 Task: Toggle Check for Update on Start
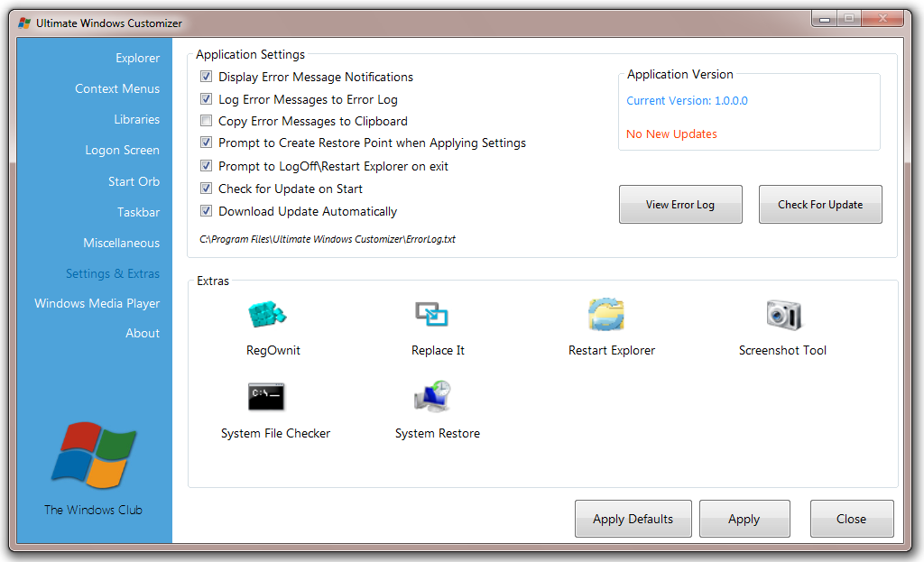point(207,189)
